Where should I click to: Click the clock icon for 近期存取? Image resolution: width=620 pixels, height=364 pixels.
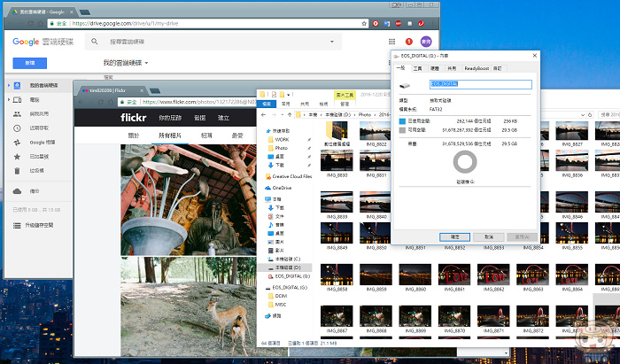pyautogui.click(x=17, y=128)
